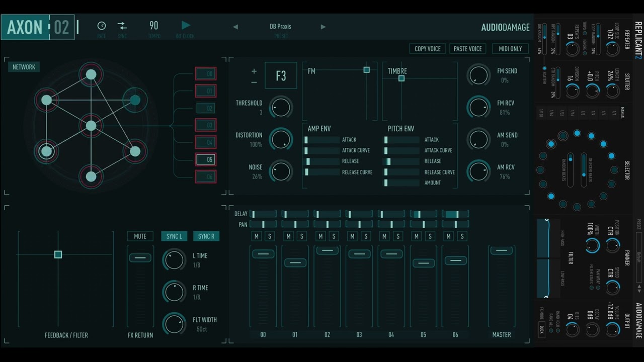This screenshot has width=644, height=362.
Task: Click the FM SEND knob
Action: point(478,75)
